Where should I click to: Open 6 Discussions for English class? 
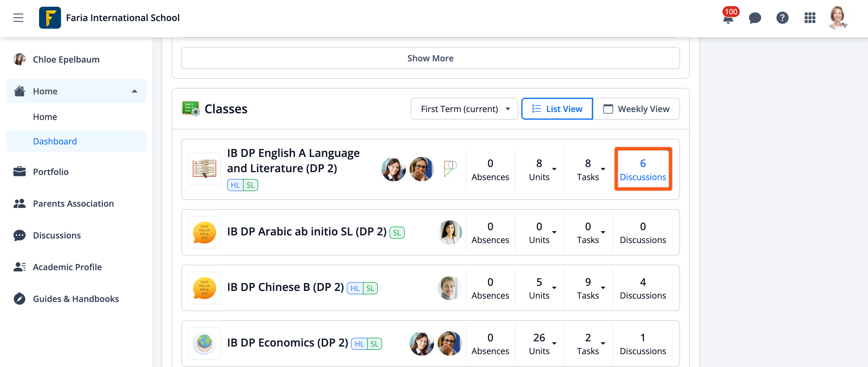642,169
